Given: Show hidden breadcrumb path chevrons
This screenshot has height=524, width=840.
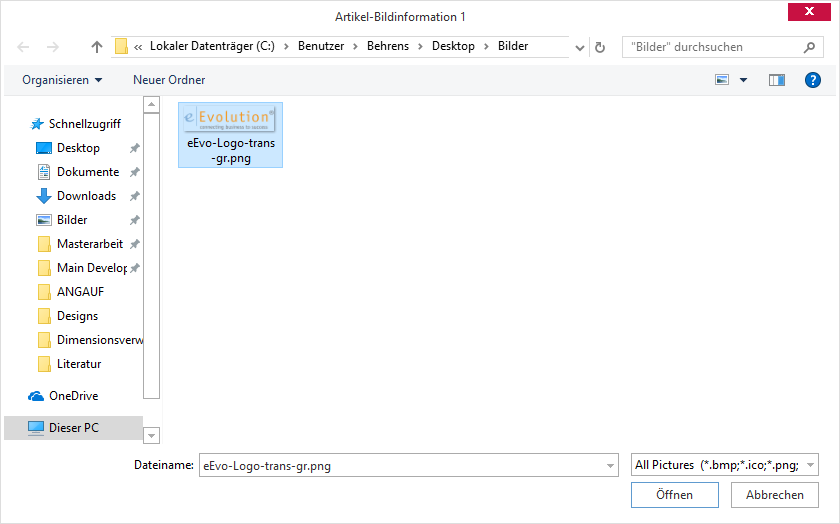Looking at the screenshot, I should click(138, 47).
